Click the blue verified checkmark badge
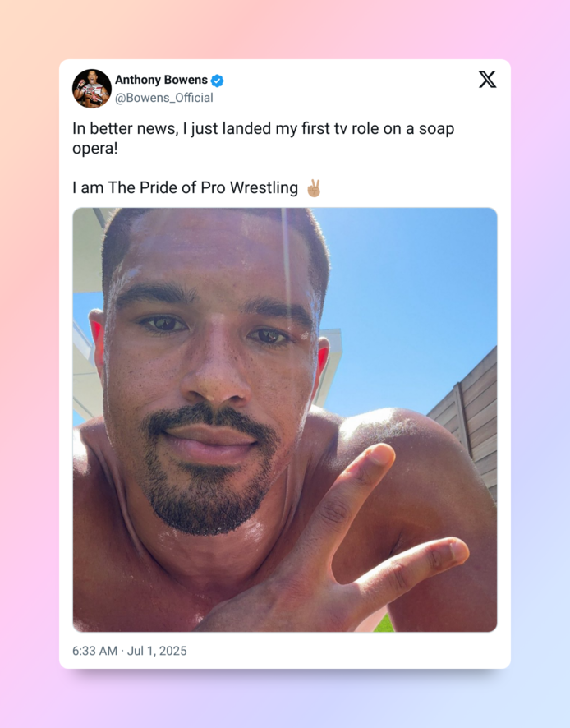This screenshot has width=570, height=728. pos(217,81)
